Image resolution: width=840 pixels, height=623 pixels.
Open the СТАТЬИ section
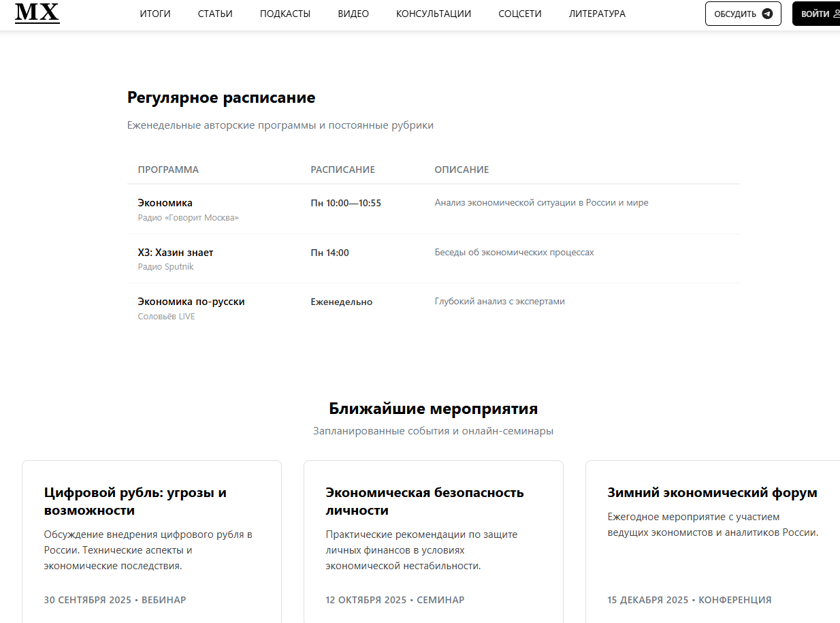[x=214, y=14]
